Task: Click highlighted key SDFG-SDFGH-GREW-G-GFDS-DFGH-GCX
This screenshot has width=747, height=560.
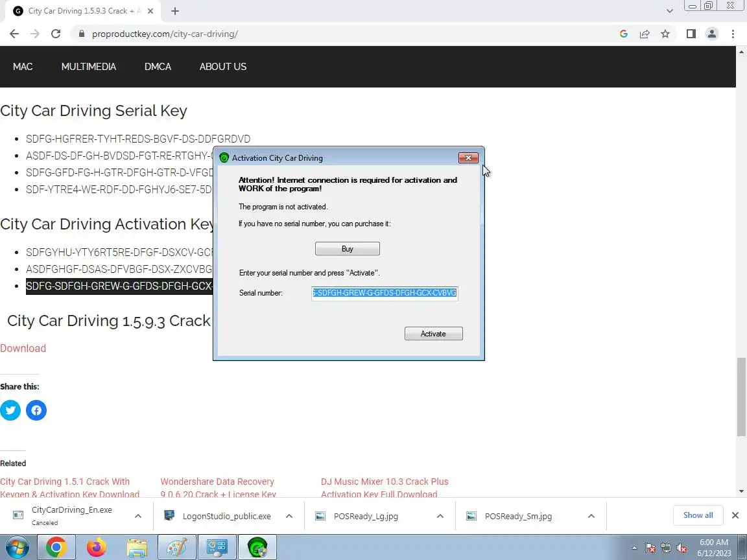Action: pos(119,286)
